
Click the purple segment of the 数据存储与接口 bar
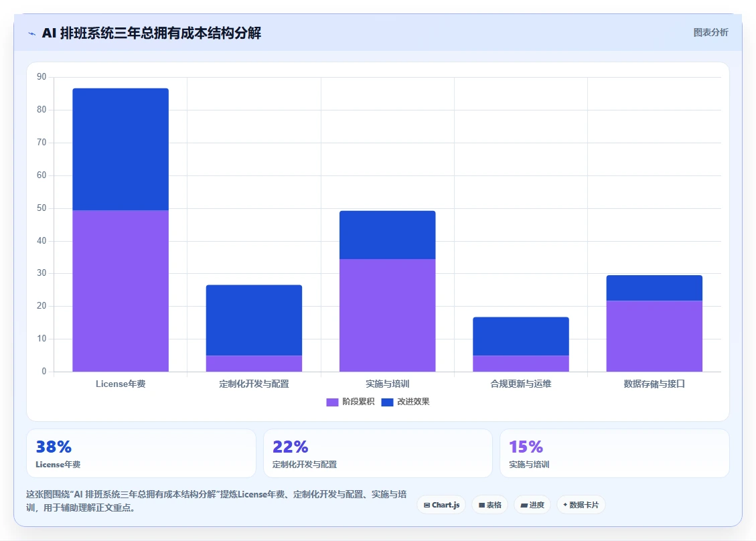(654, 336)
